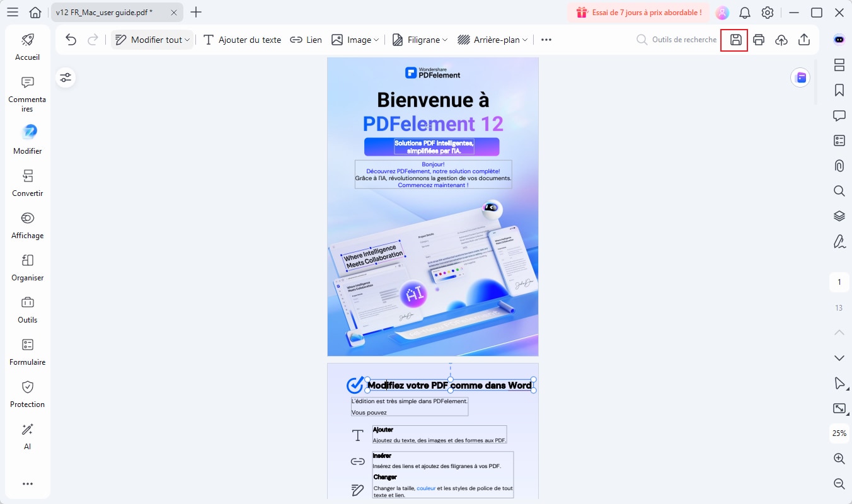
Task: Open Convertir in the left sidebar
Action: coord(27,183)
